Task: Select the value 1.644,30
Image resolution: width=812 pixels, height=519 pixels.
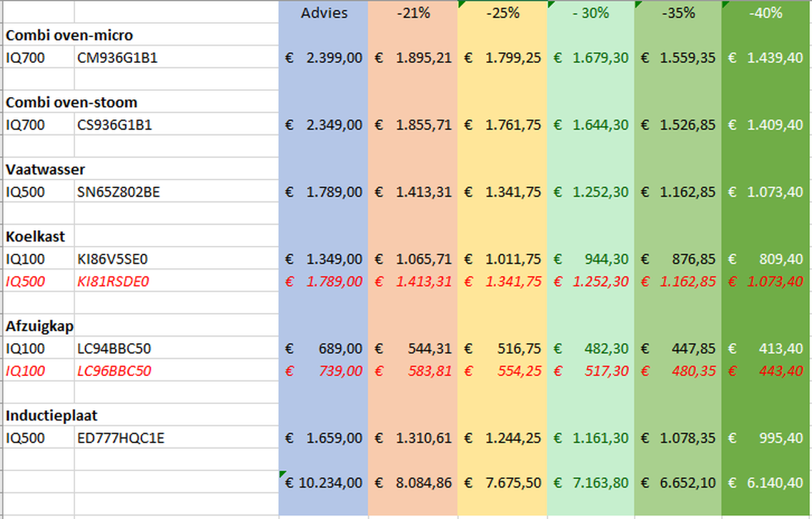Action: coord(590,125)
